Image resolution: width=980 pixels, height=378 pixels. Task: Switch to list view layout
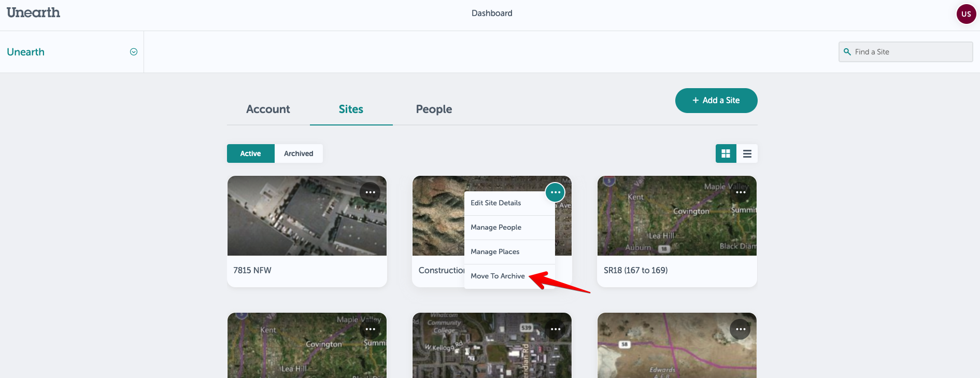pos(747,153)
